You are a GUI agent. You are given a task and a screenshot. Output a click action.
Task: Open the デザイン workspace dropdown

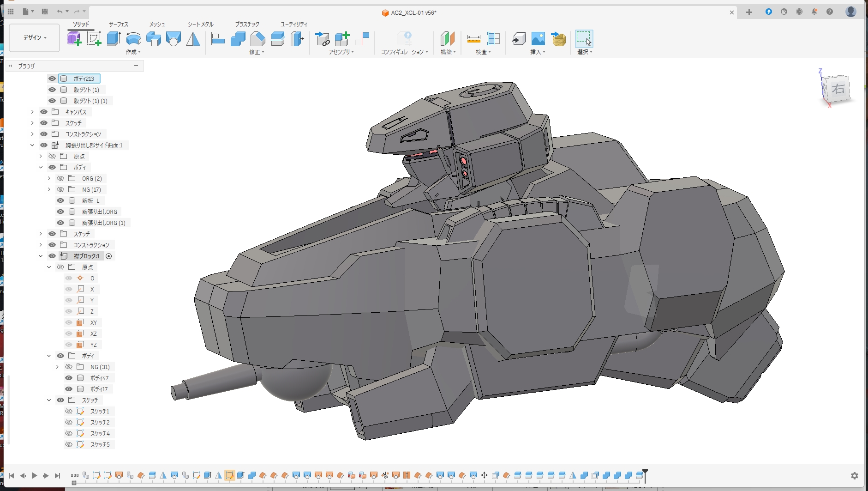click(x=35, y=37)
